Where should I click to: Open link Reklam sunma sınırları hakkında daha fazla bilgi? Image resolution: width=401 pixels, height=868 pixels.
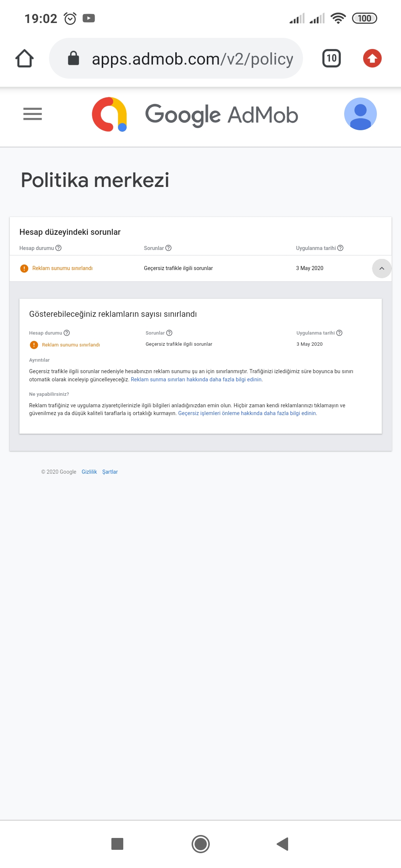point(196,379)
